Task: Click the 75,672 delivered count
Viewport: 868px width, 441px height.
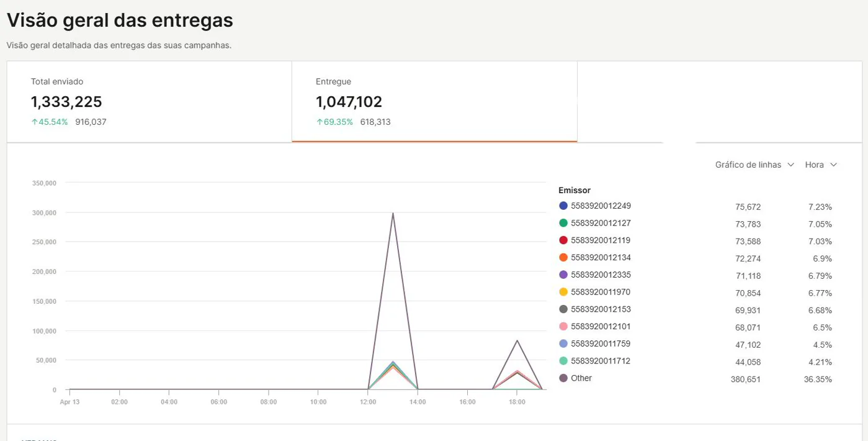Action: point(748,207)
